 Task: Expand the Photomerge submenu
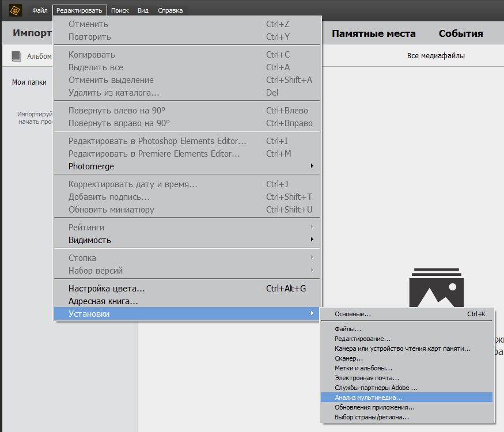[x=187, y=166]
